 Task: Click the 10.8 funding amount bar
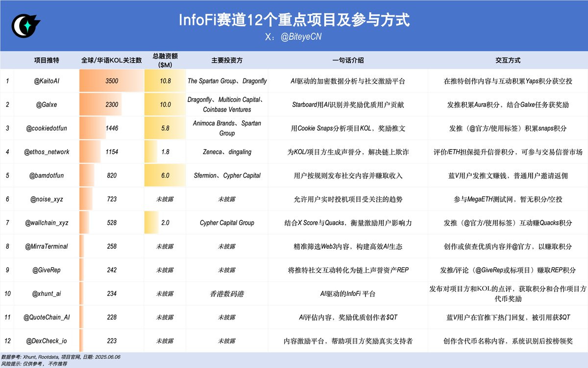[165, 81]
